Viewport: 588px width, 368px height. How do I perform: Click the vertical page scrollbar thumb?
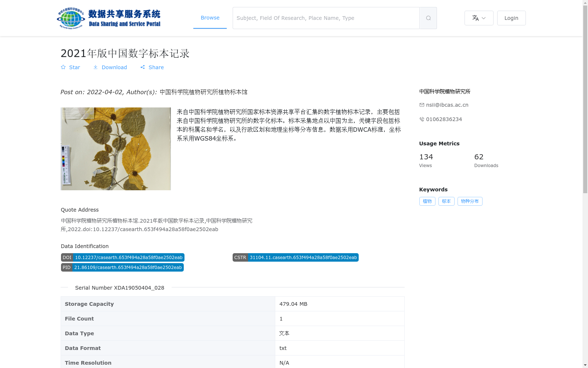585,99
